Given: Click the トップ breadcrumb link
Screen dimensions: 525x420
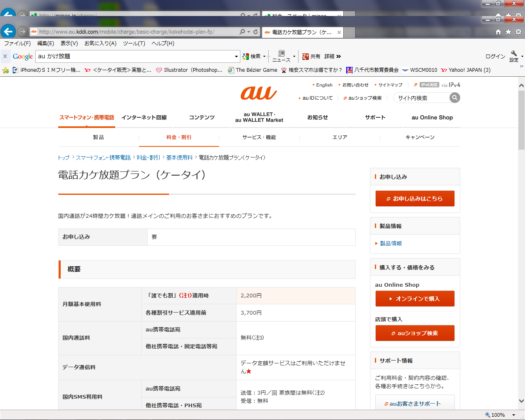Looking at the screenshot, I should pyautogui.click(x=64, y=157).
